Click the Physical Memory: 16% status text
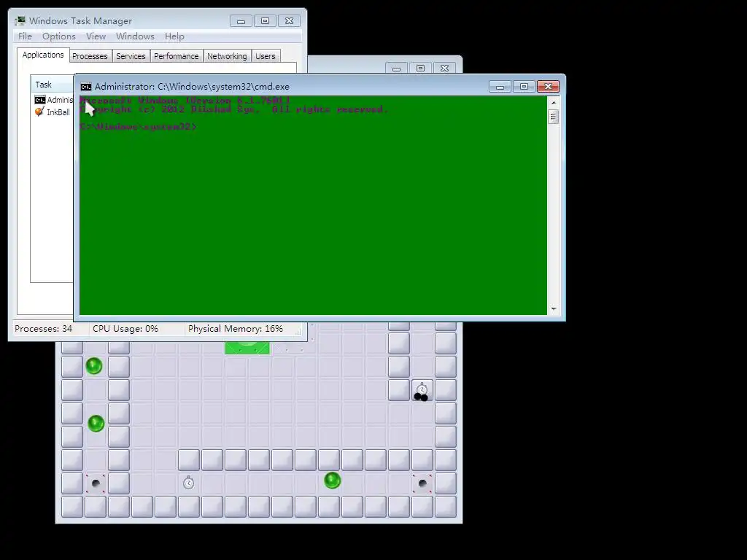 click(236, 329)
